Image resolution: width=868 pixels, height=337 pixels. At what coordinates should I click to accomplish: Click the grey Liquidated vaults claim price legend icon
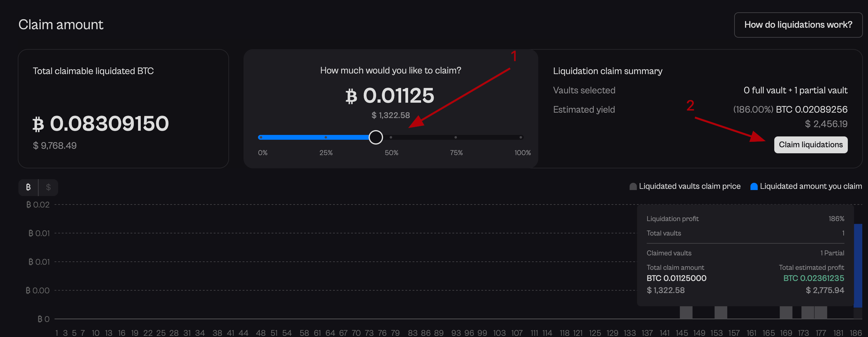(633, 186)
